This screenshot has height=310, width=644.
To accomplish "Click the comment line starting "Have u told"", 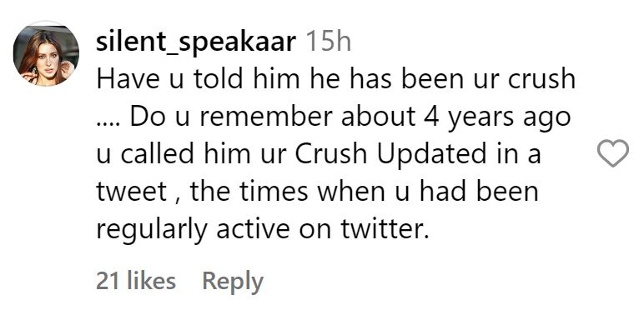I will pos(335,79).
